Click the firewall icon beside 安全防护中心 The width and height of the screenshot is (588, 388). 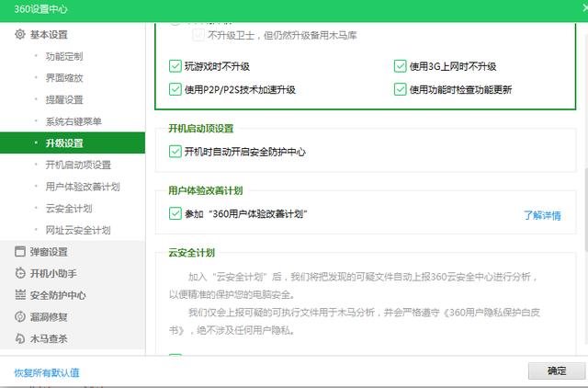click(x=20, y=295)
